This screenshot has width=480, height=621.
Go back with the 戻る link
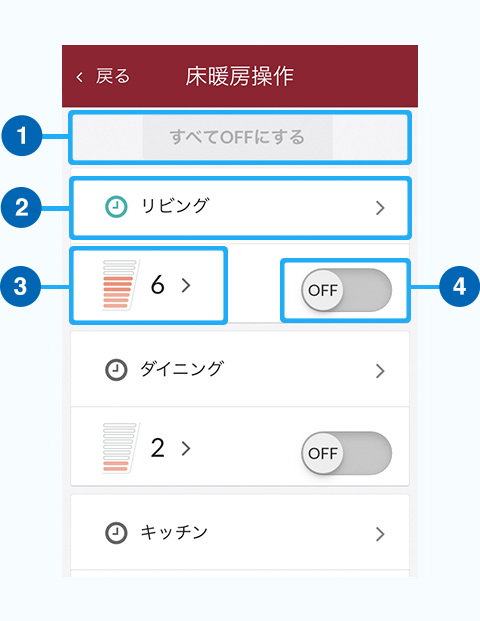coord(112,76)
